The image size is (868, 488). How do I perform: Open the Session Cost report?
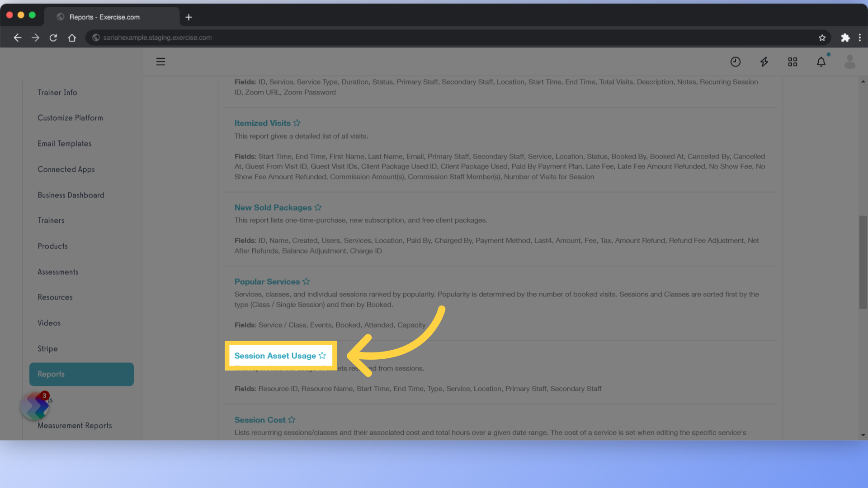[259, 420]
